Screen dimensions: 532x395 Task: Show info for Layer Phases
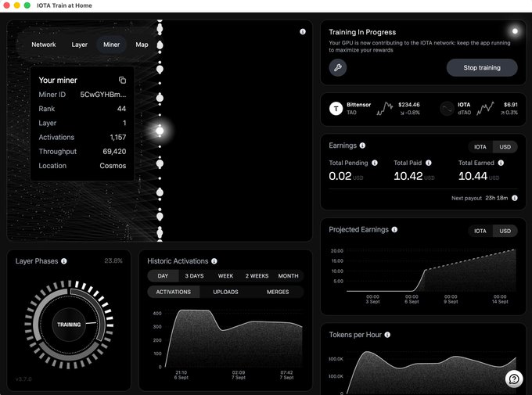[64, 261]
